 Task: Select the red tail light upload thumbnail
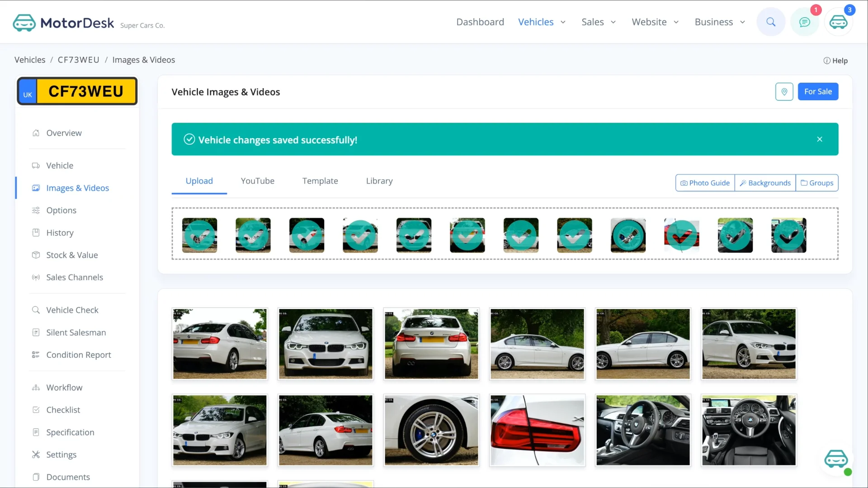tap(682, 235)
